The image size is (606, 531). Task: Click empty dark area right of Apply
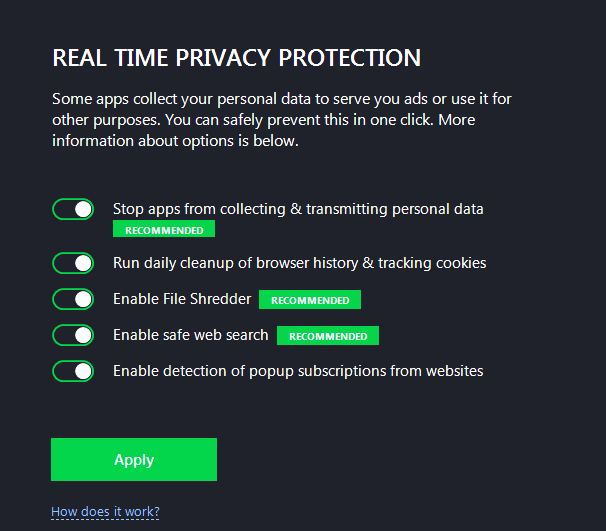tap(400, 460)
